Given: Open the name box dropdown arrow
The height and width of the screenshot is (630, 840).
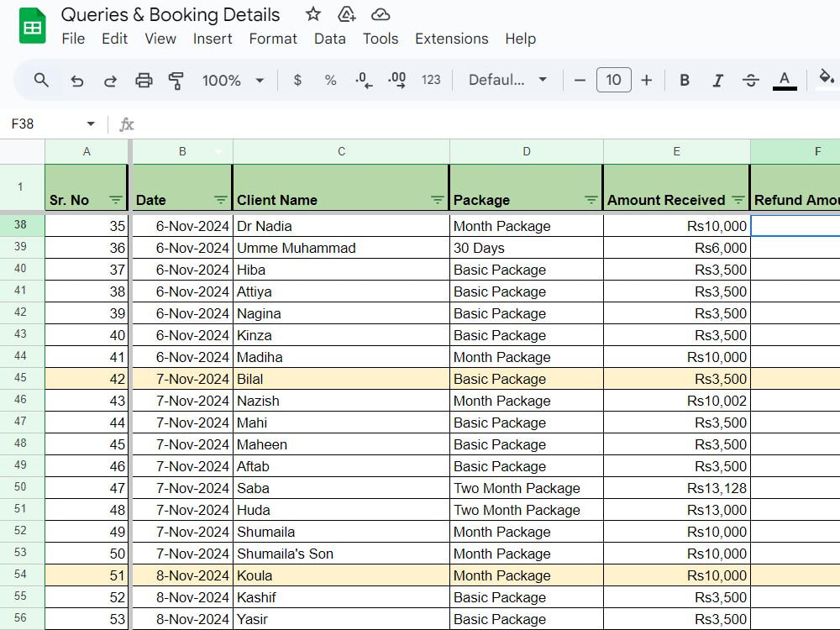Looking at the screenshot, I should click(91, 124).
